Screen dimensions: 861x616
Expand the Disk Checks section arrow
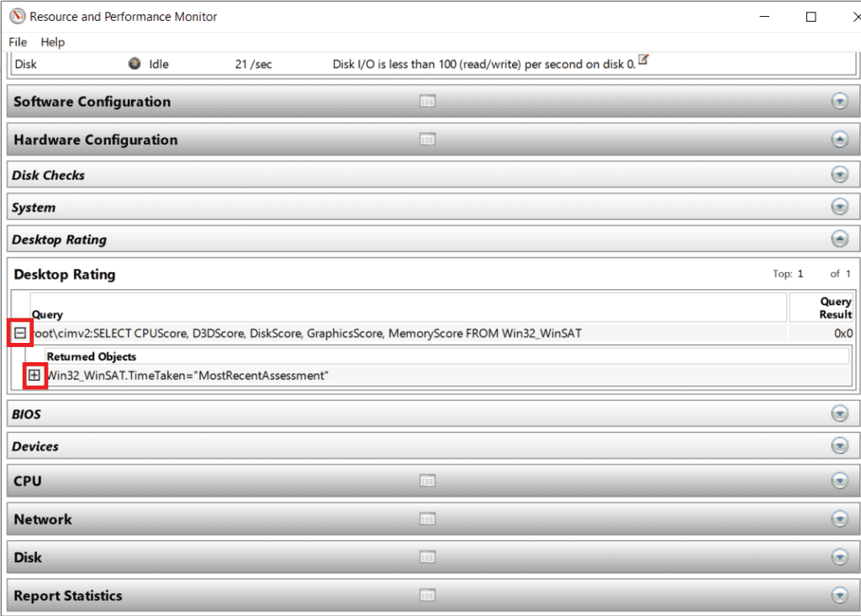(839, 175)
